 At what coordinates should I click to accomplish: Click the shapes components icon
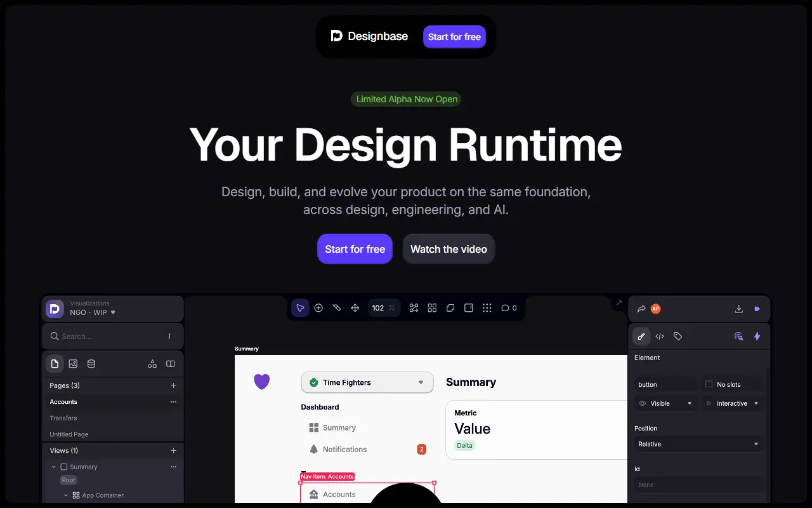pos(152,364)
